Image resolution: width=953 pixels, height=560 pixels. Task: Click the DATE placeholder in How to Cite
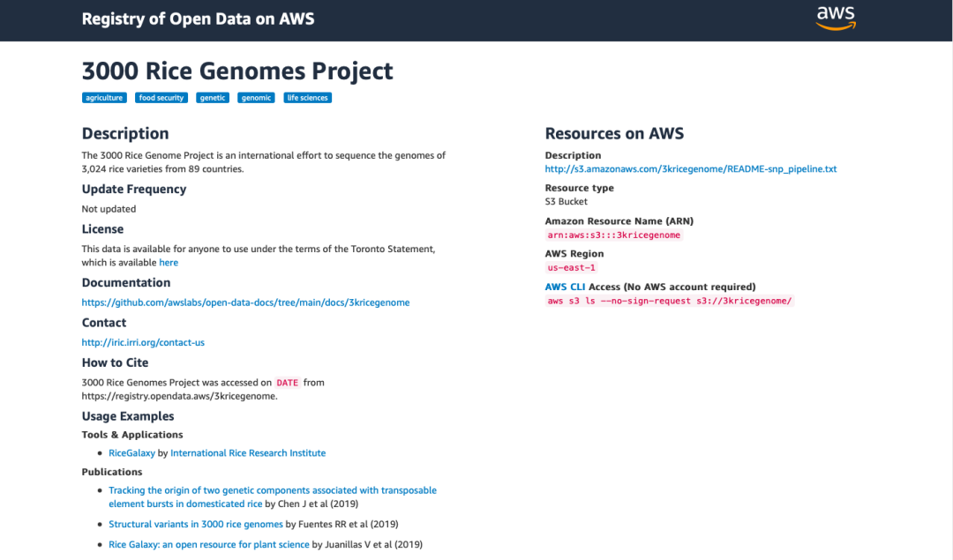click(x=287, y=383)
